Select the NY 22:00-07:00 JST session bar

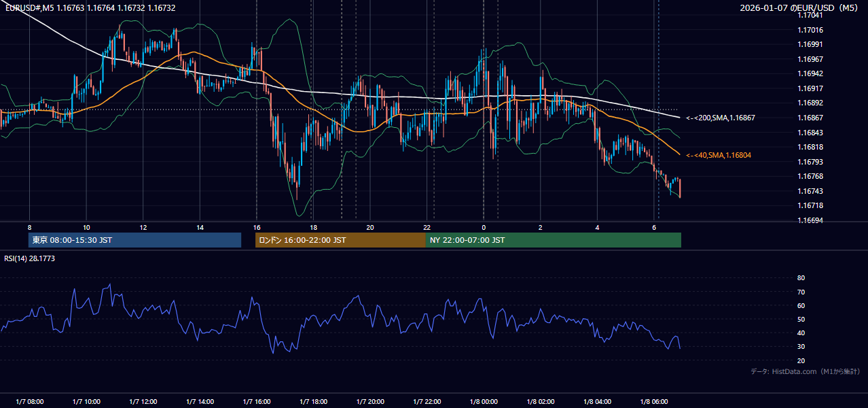554,240
